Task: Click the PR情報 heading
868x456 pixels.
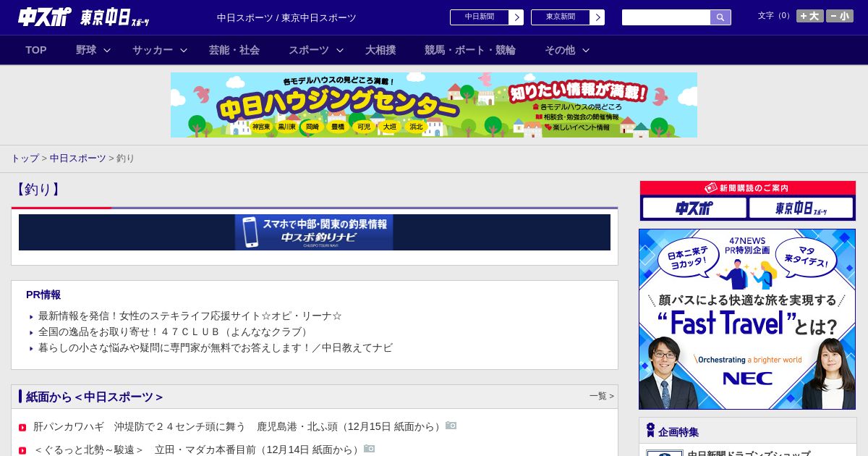Action: point(43,295)
